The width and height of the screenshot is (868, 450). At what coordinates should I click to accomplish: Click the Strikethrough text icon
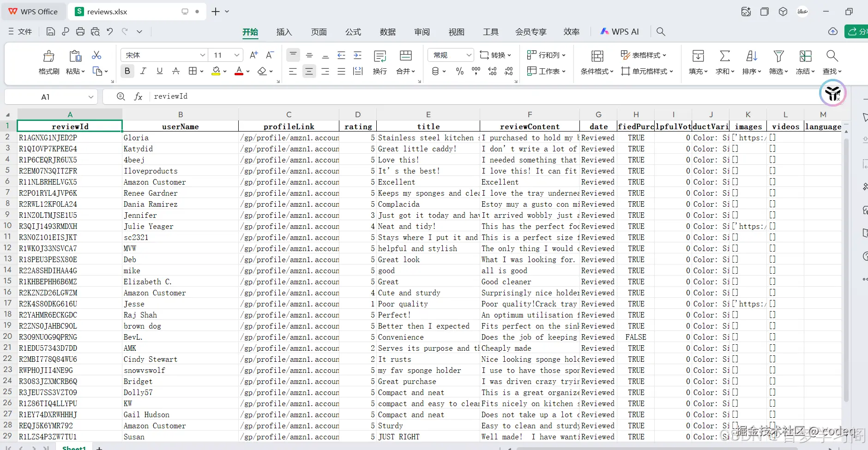click(x=176, y=71)
